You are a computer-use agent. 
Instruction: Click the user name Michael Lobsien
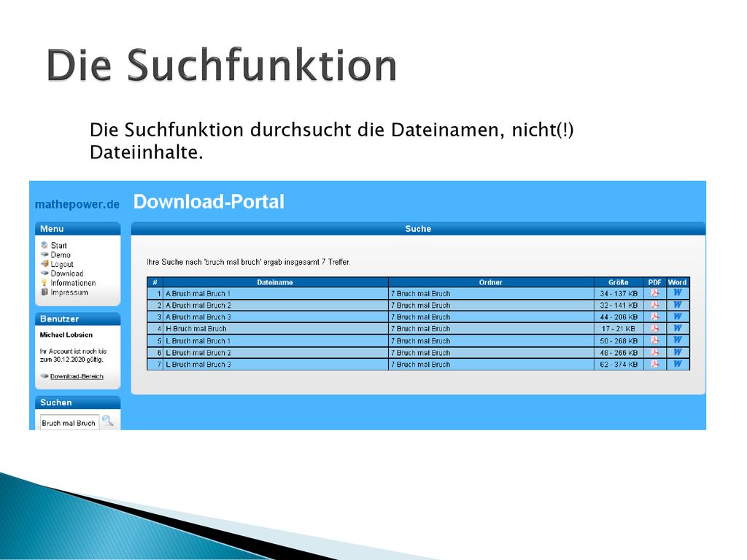point(66,335)
